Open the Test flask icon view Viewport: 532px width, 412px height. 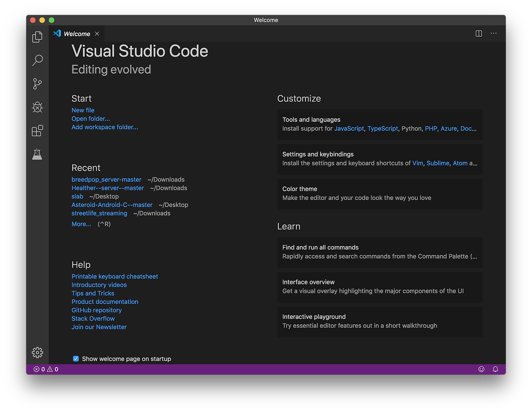(37, 154)
